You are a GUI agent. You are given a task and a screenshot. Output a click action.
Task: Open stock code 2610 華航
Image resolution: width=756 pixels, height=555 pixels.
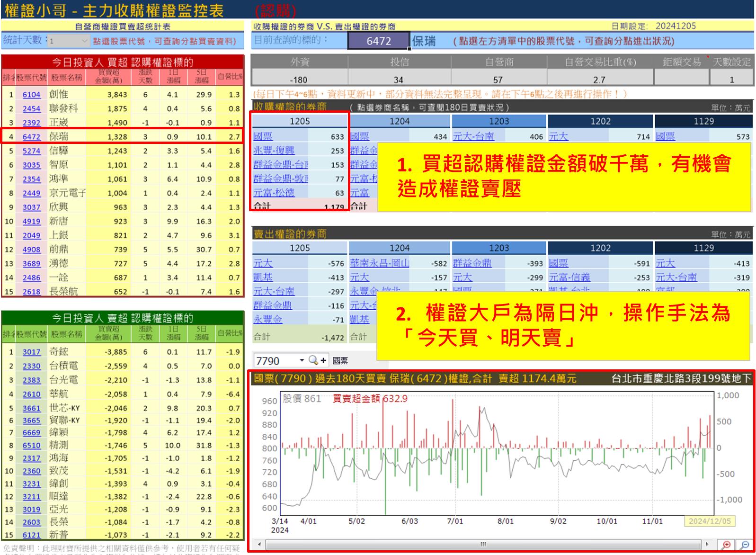pos(31,394)
